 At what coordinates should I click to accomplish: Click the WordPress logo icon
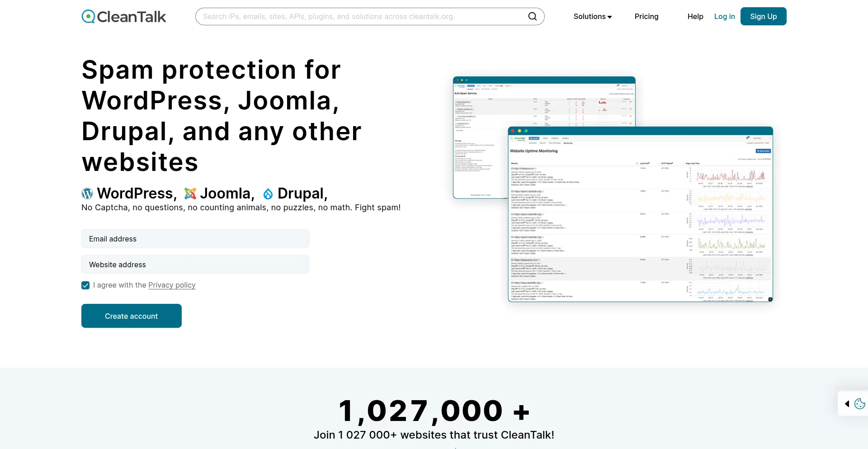[x=87, y=194]
